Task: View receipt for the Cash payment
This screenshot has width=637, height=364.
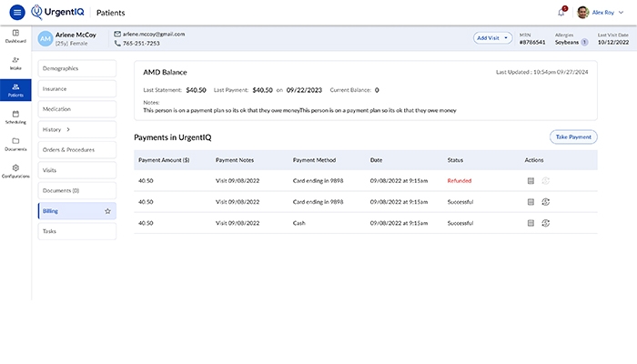Action: tap(531, 223)
